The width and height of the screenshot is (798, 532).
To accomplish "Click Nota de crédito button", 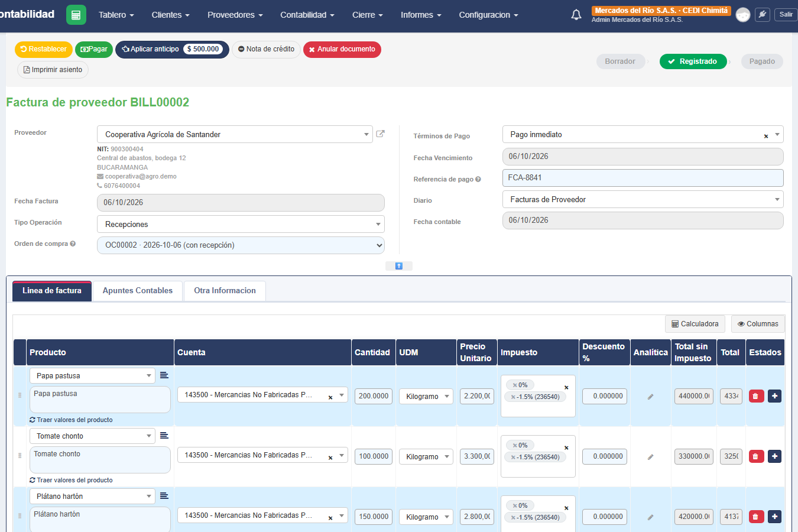I will [x=266, y=50].
